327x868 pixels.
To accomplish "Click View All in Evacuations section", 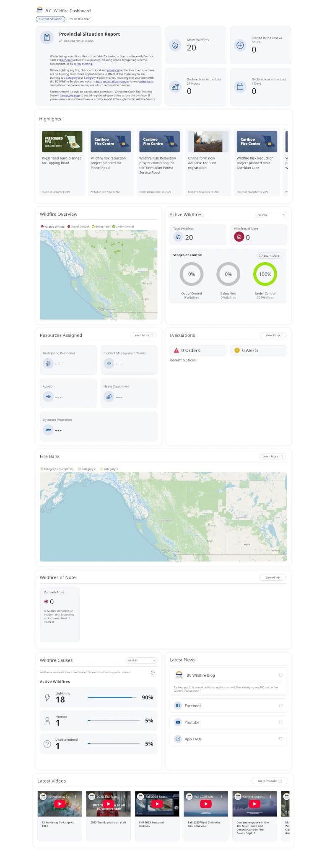I will pos(272,335).
